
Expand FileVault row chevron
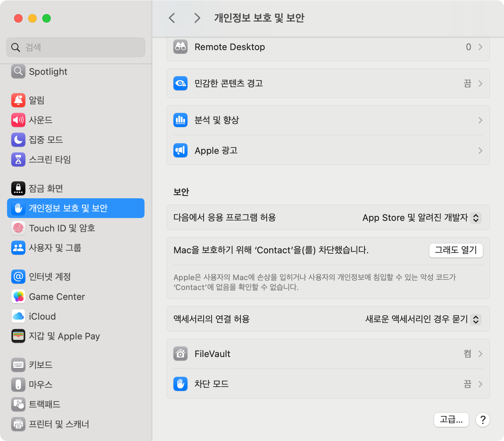coord(480,354)
